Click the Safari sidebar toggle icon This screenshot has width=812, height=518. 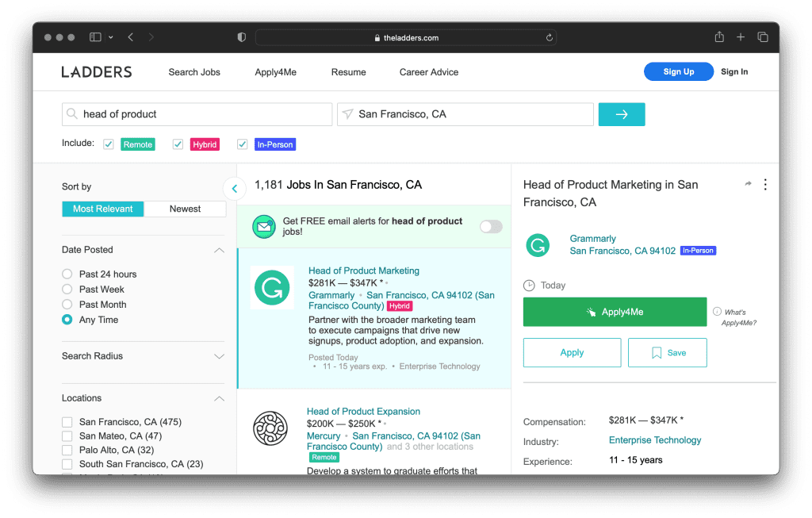pyautogui.click(x=95, y=37)
